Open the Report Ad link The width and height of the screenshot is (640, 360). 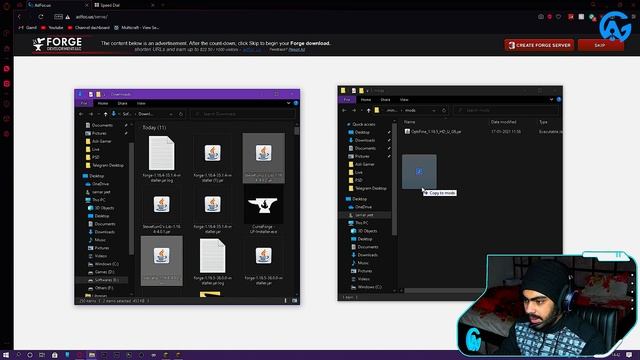(297, 50)
